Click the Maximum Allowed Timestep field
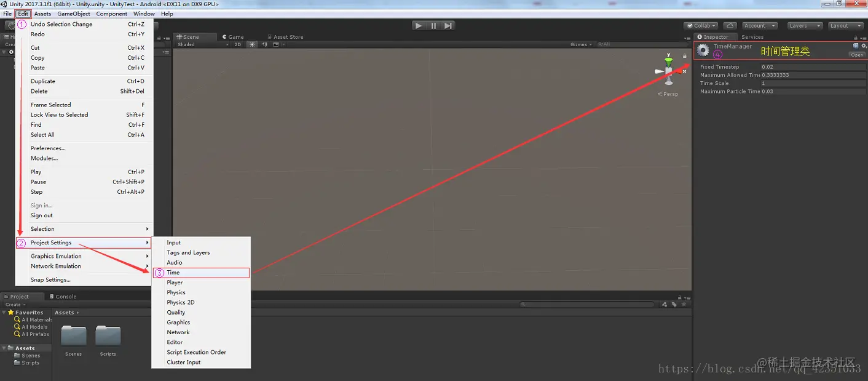Screen dimensions: 868x381 [x=813, y=75]
